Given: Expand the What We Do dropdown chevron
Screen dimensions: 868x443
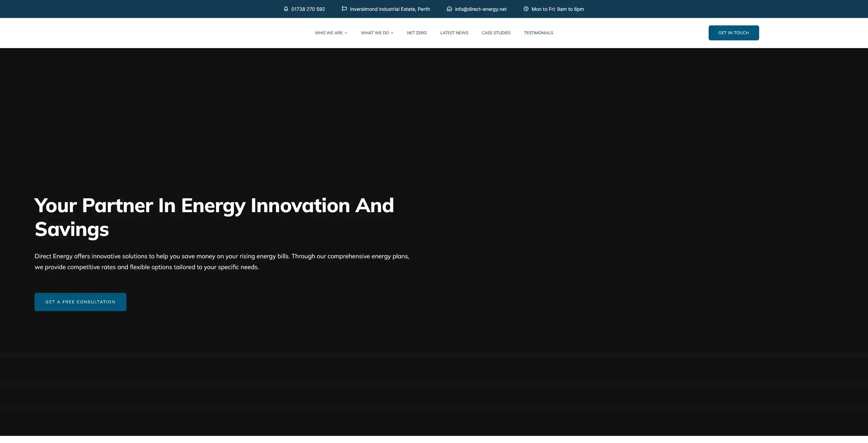Looking at the screenshot, I should coord(392,33).
